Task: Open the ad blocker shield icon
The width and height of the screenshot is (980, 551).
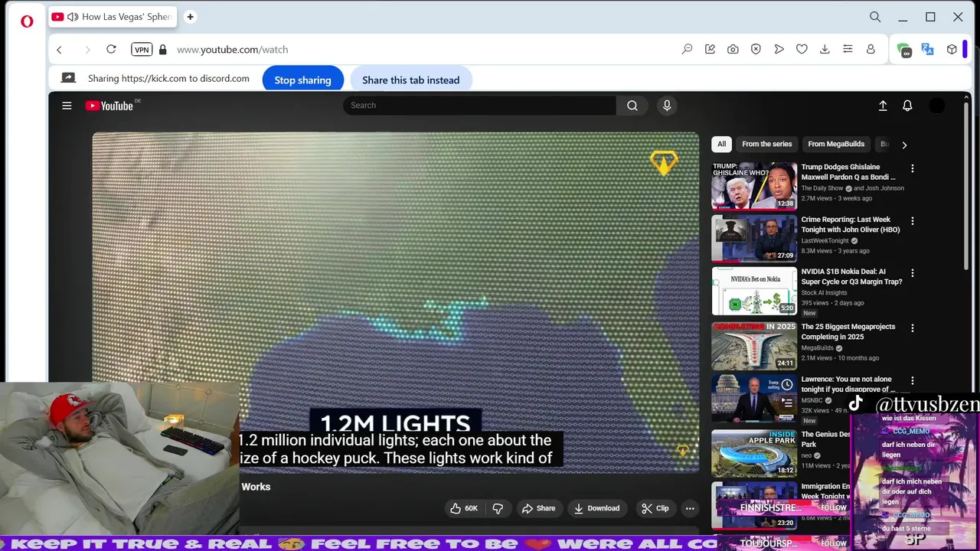Action: pos(756,49)
